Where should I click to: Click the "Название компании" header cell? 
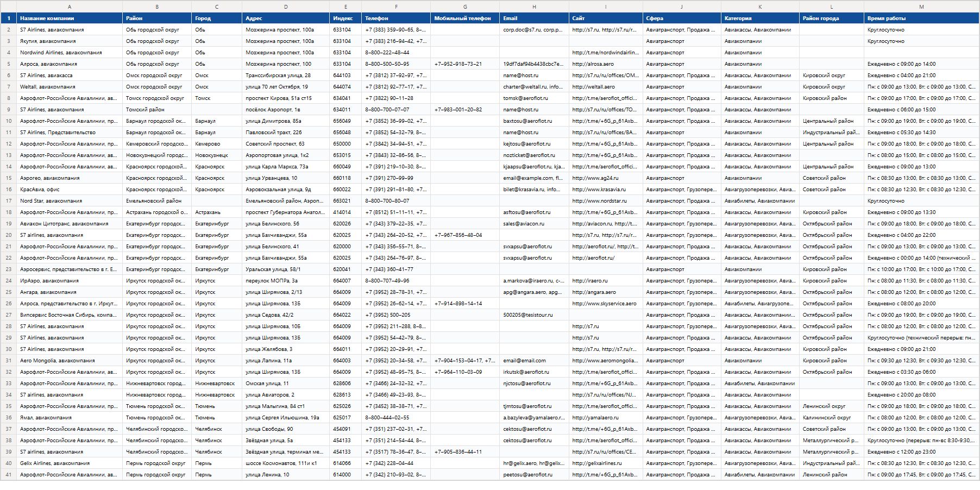70,18
